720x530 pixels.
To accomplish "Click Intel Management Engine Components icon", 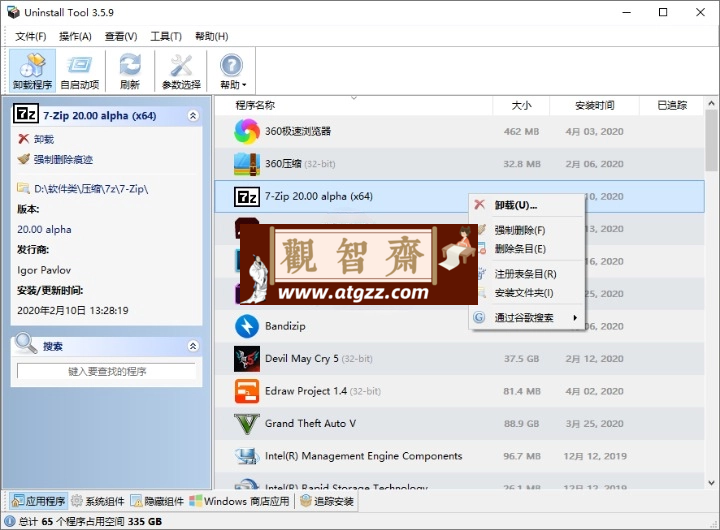I will 247,456.
